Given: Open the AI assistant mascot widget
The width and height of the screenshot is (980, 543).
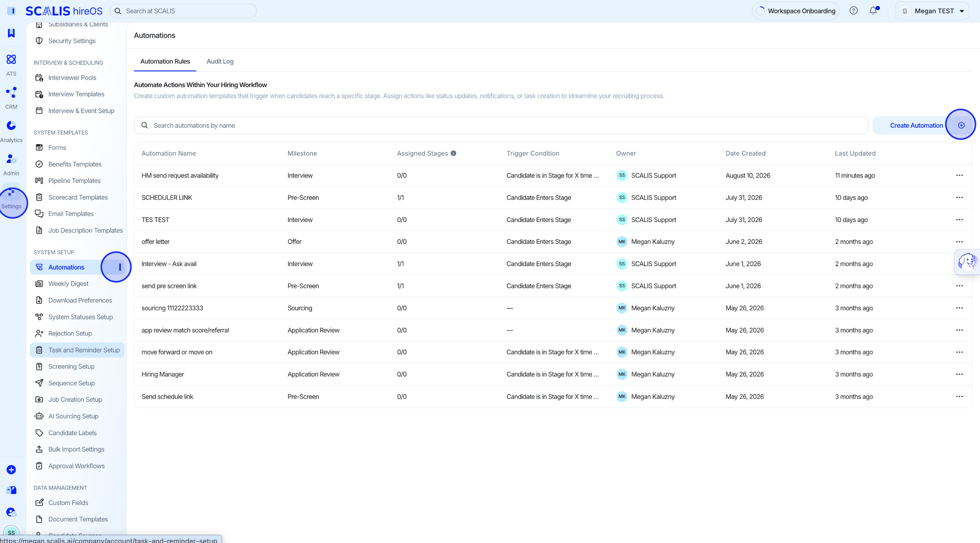Looking at the screenshot, I should pyautogui.click(x=967, y=262).
